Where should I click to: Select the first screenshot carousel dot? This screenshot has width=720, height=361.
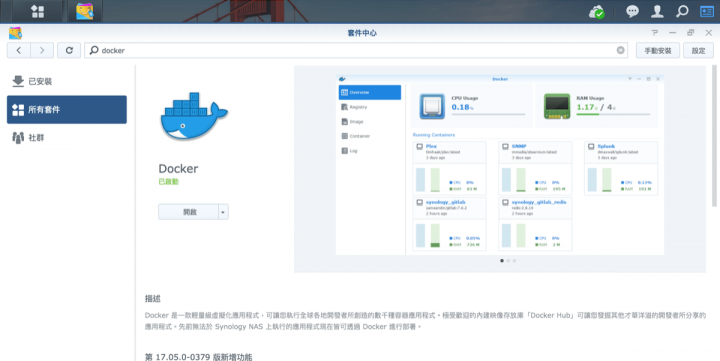tap(501, 260)
